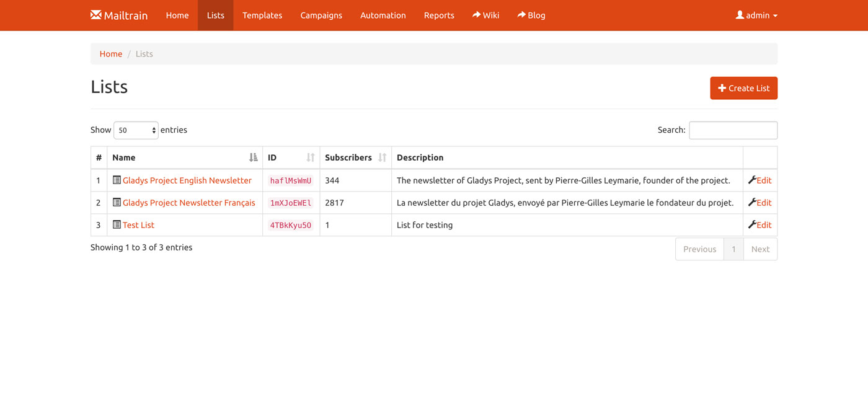Click the arrow icon beside Blog
This screenshot has width=868, height=408.
[x=521, y=15]
